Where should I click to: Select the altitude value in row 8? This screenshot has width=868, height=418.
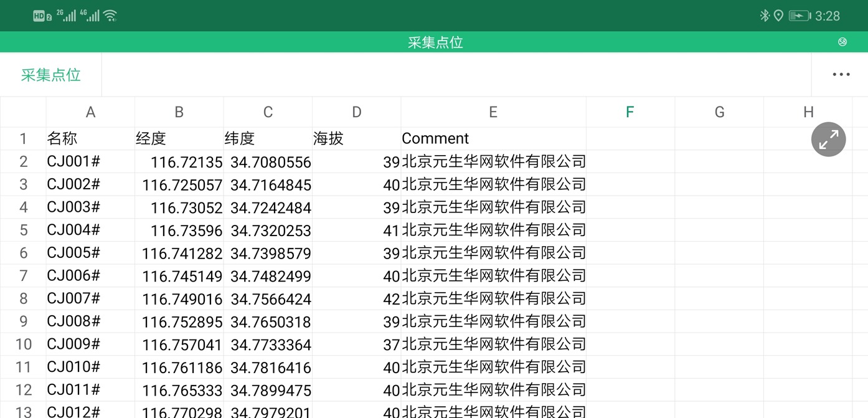357,298
